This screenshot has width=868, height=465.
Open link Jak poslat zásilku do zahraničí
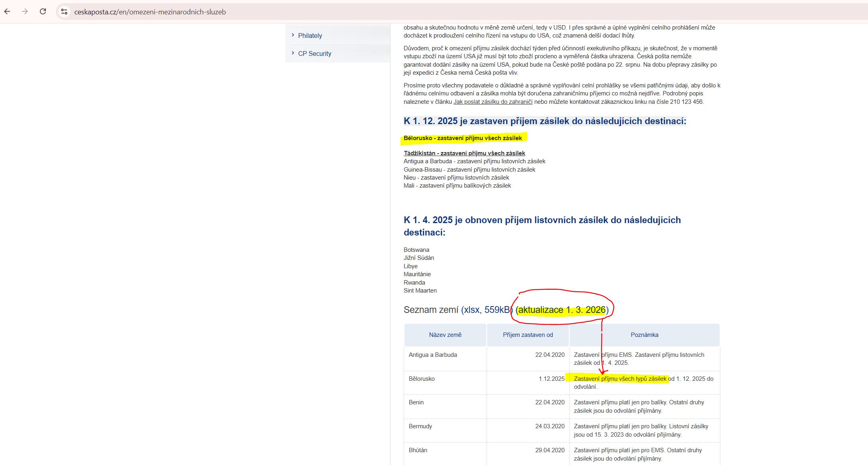pos(493,102)
